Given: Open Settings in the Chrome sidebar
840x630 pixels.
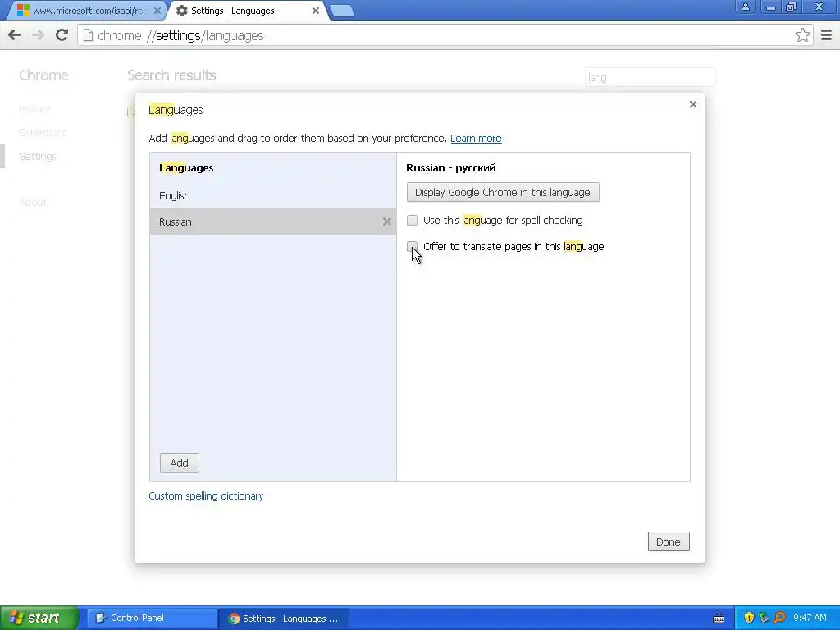Looking at the screenshot, I should click(38, 157).
